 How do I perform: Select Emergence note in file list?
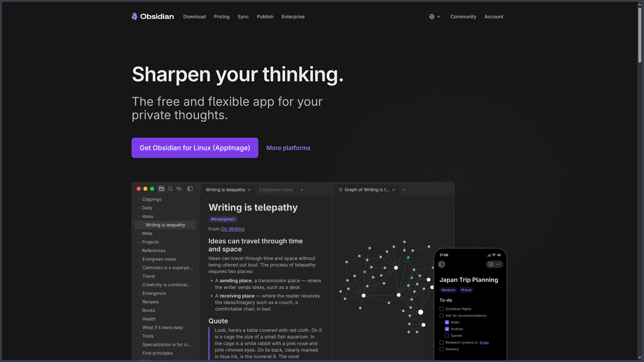pyautogui.click(x=154, y=293)
